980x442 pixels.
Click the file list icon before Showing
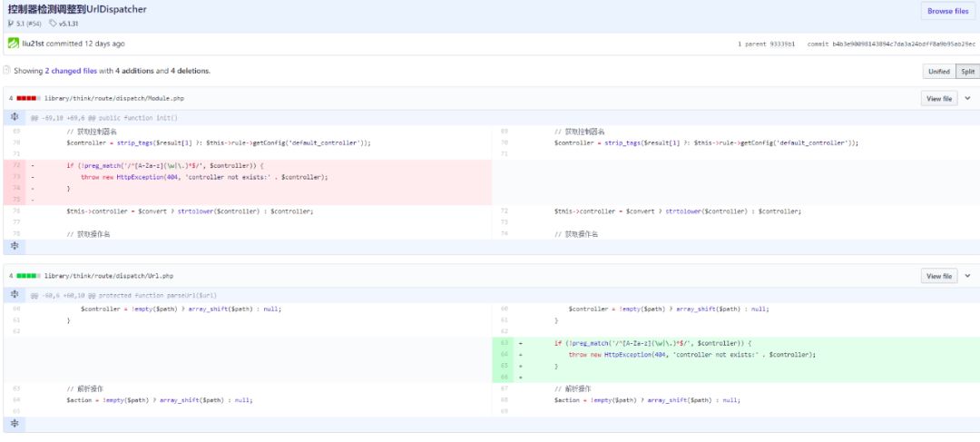click(7, 71)
